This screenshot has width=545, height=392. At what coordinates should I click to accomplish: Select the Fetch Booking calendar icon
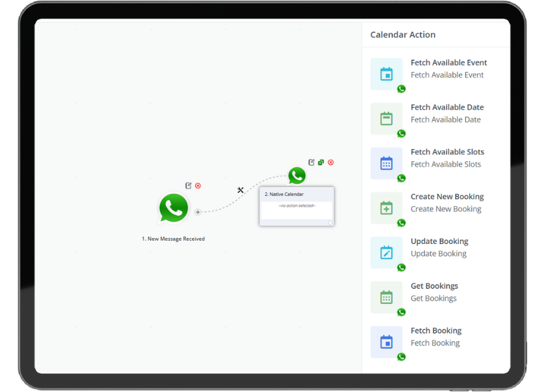pos(386,342)
